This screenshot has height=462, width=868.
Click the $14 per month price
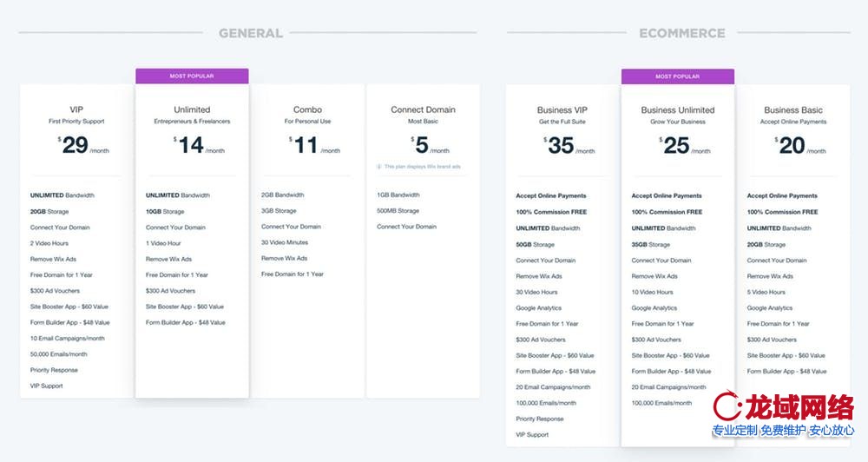click(x=192, y=145)
